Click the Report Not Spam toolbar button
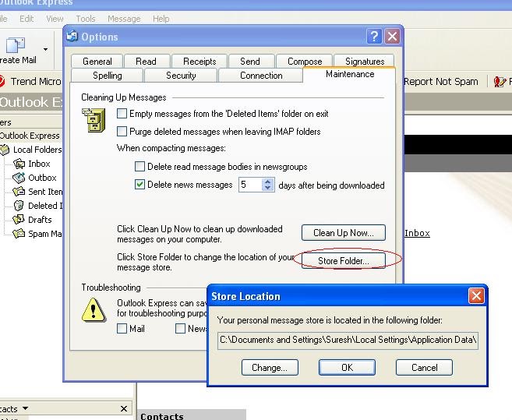This screenshot has height=420, width=512. click(441, 81)
